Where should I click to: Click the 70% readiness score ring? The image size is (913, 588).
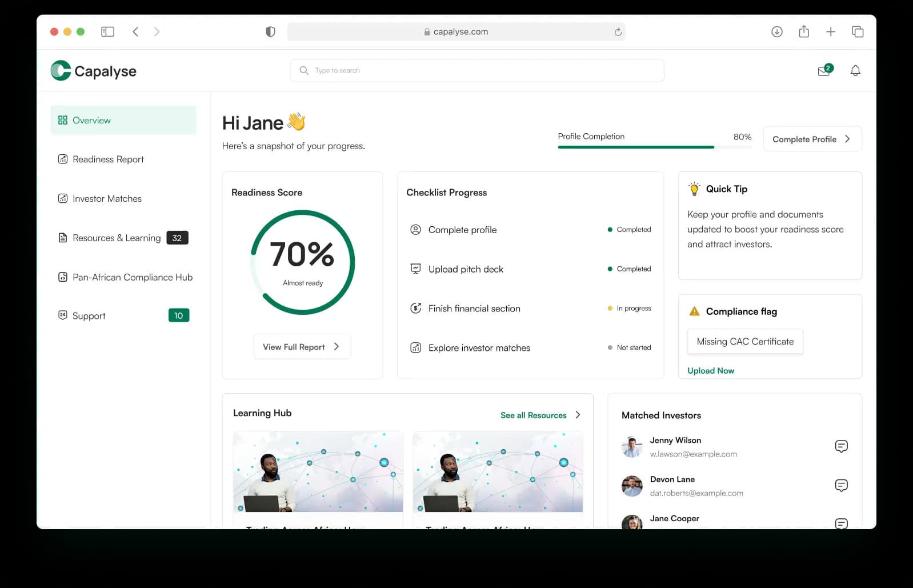click(303, 262)
